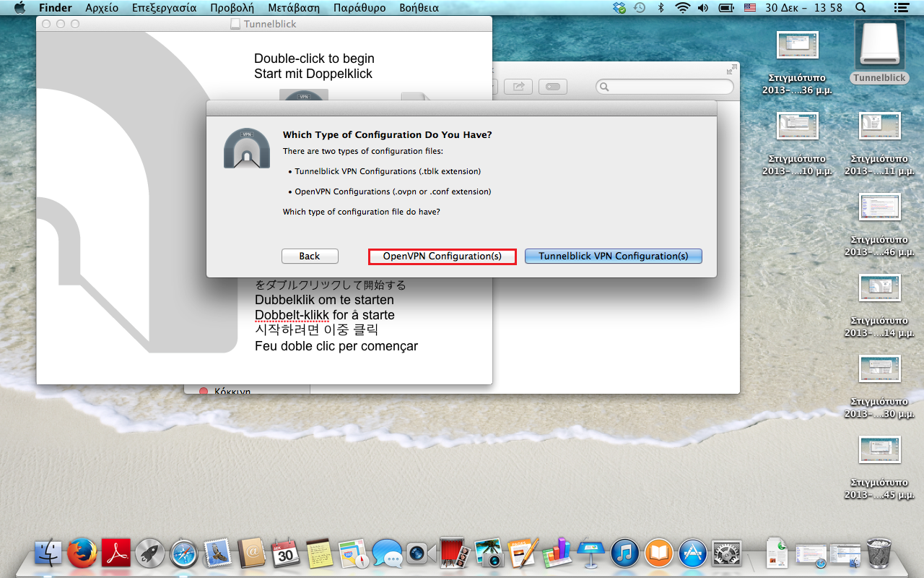Image resolution: width=924 pixels, height=578 pixels.
Task: Open the Επεξεργασία menu
Action: (x=165, y=8)
